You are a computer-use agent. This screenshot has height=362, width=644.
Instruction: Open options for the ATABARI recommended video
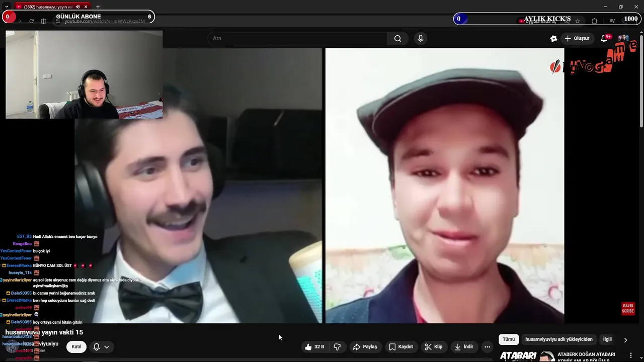pyautogui.click(x=630, y=355)
